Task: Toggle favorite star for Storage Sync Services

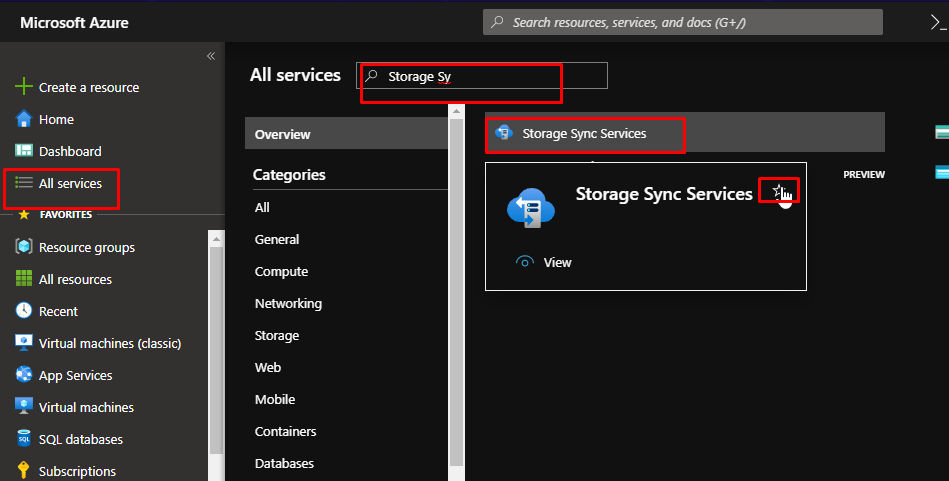Action: tap(778, 191)
